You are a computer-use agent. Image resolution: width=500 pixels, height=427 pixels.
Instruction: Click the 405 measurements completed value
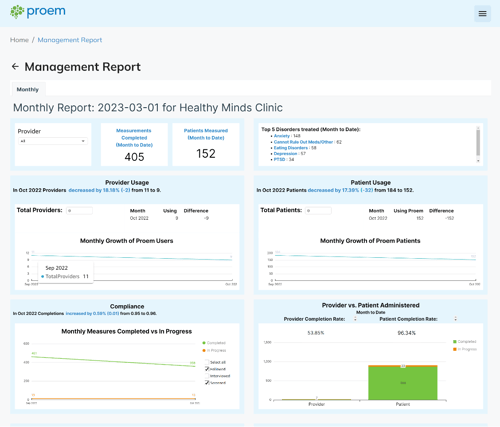pos(134,157)
